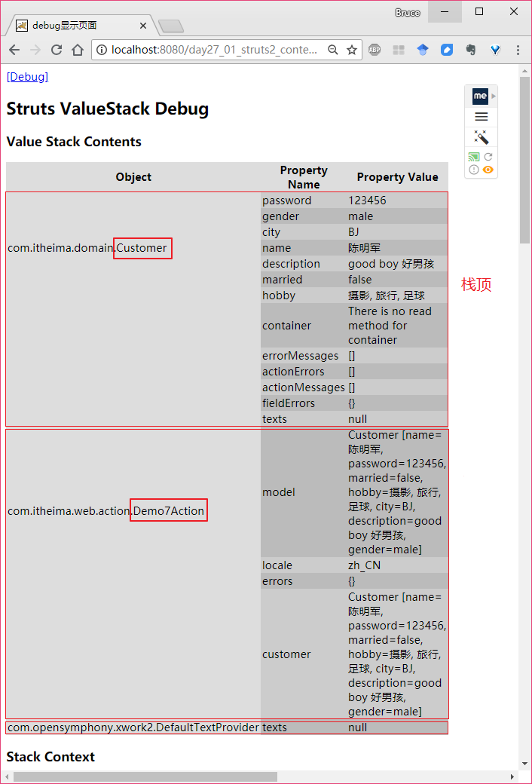Click the 'married' property name
Viewport: 532px width, 784px height.
pyautogui.click(x=282, y=280)
